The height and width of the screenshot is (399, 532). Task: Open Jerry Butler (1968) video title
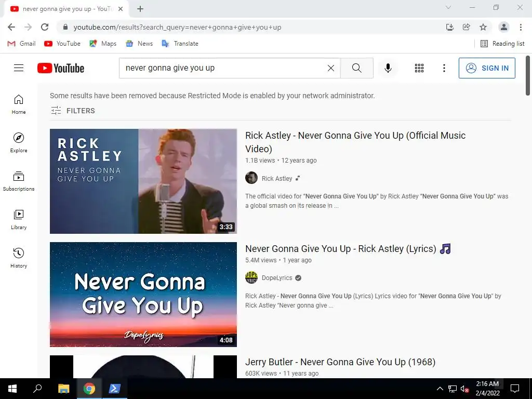340,362
